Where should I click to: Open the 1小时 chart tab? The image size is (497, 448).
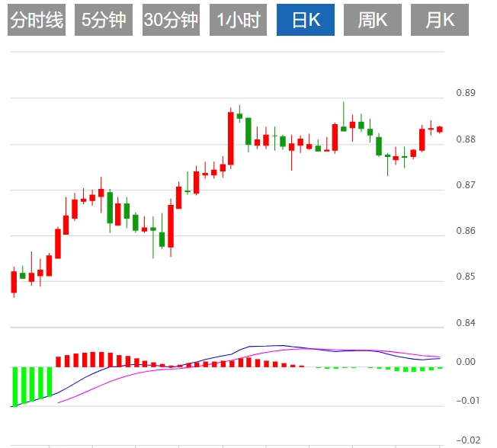[x=238, y=20]
